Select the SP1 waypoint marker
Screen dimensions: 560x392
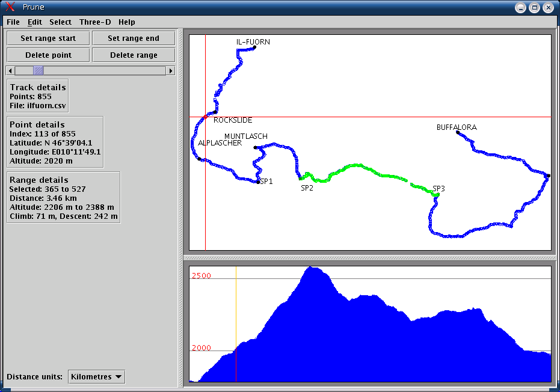[258, 182]
